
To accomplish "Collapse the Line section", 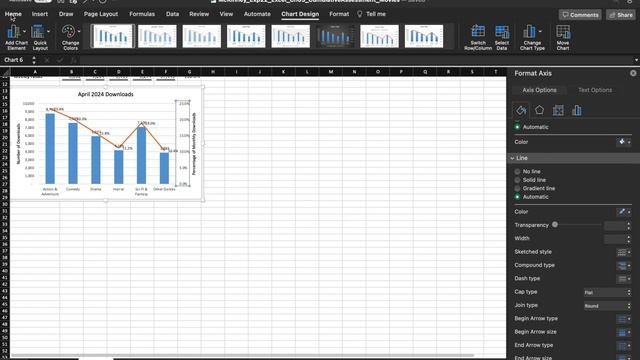I will click(x=512, y=158).
